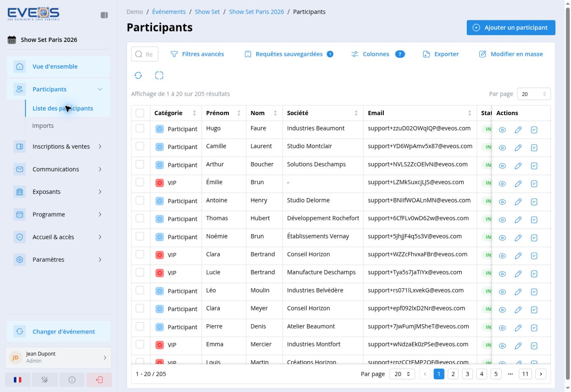The image size is (571, 392).
Task: Click Ajouter un participant button
Action: click(x=511, y=28)
